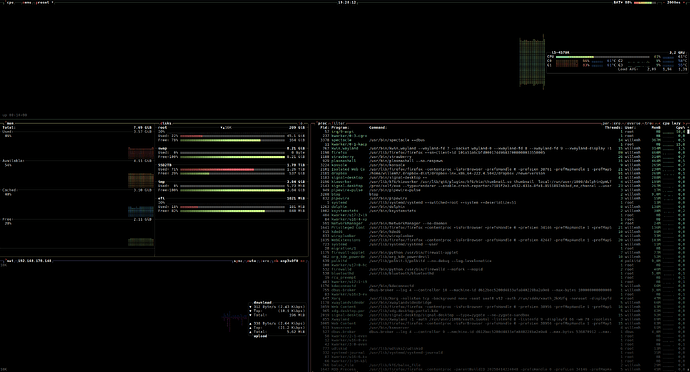
Task: Click the root disk used bar
Action: pyautogui.click(x=232, y=136)
